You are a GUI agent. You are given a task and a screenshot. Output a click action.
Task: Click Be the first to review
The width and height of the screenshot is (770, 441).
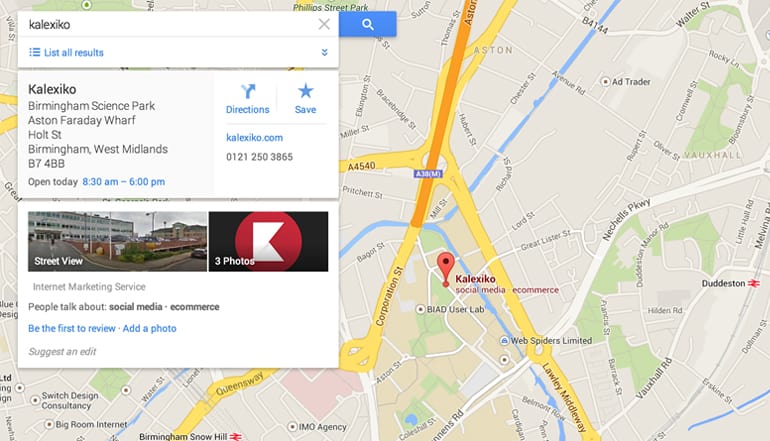[72, 328]
